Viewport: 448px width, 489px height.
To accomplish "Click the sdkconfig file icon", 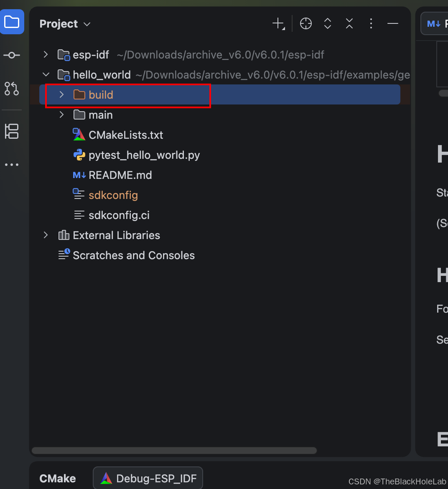I will tap(79, 194).
